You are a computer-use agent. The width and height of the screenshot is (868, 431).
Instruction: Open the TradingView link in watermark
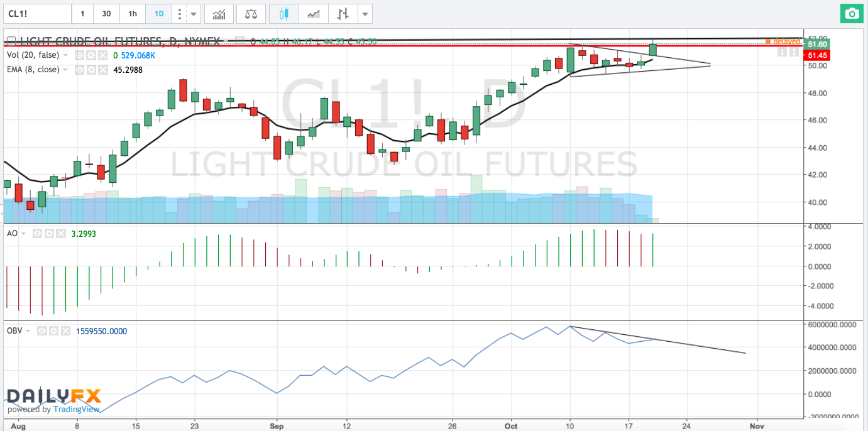pyautogui.click(x=76, y=409)
